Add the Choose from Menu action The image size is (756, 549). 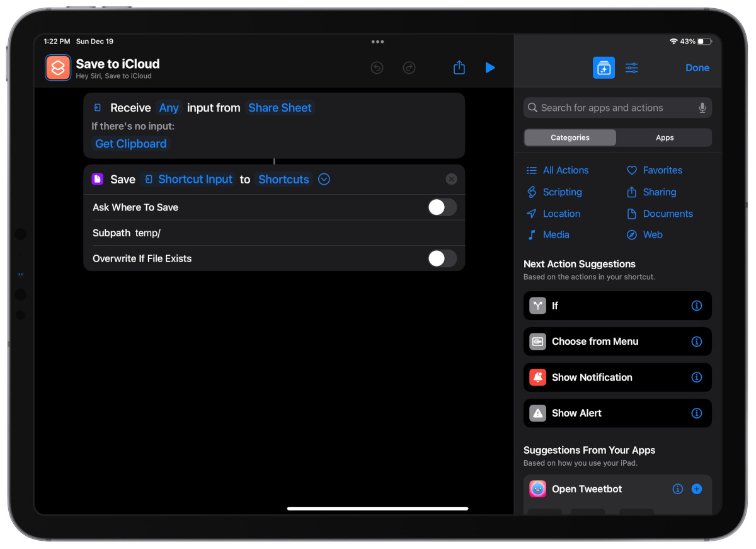pos(617,342)
